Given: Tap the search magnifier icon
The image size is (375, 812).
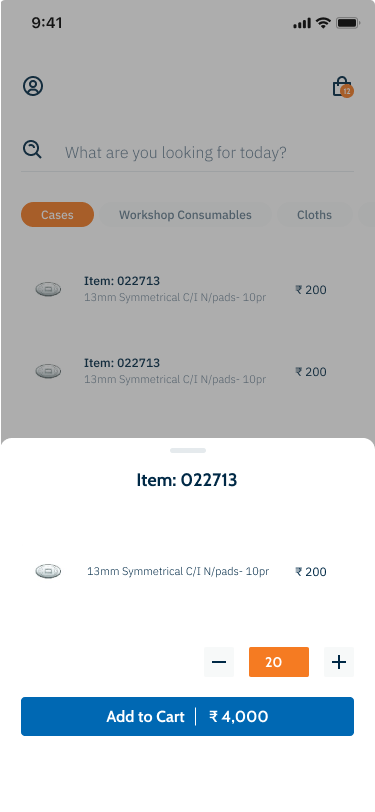Looking at the screenshot, I should tap(32, 150).
